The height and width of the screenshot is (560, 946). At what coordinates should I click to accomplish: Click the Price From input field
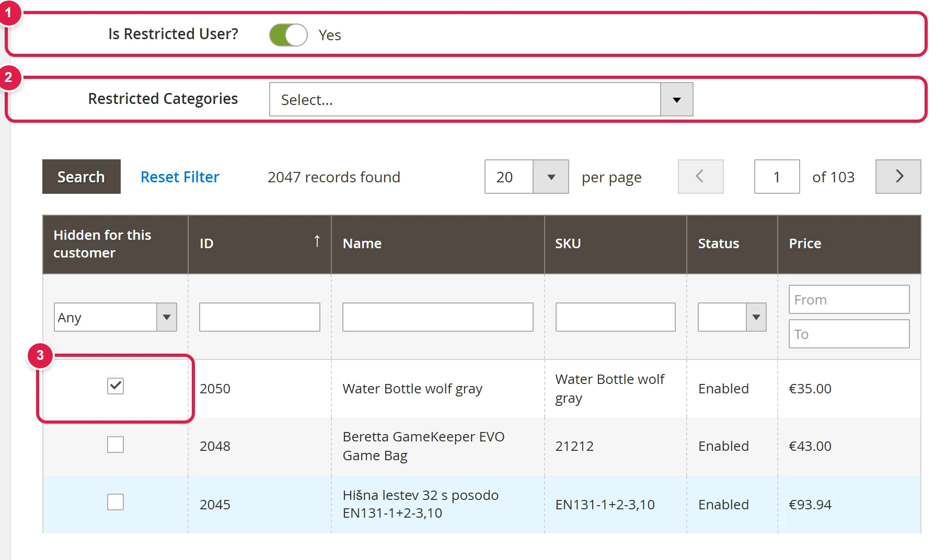(849, 299)
